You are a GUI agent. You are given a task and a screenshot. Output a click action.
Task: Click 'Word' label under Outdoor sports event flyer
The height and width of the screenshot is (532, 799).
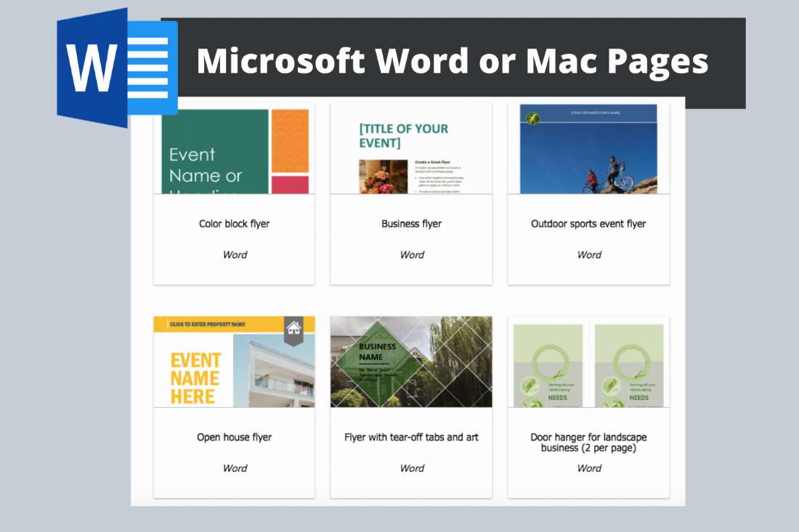click(589, 255)
